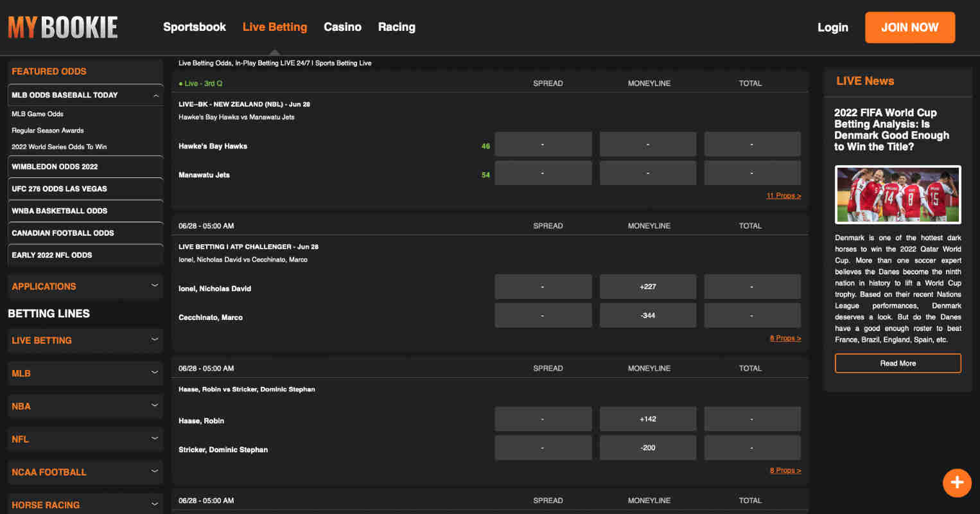
Task: Select Wimbledon Odds 2022 item
Action: tap(85, 166)
